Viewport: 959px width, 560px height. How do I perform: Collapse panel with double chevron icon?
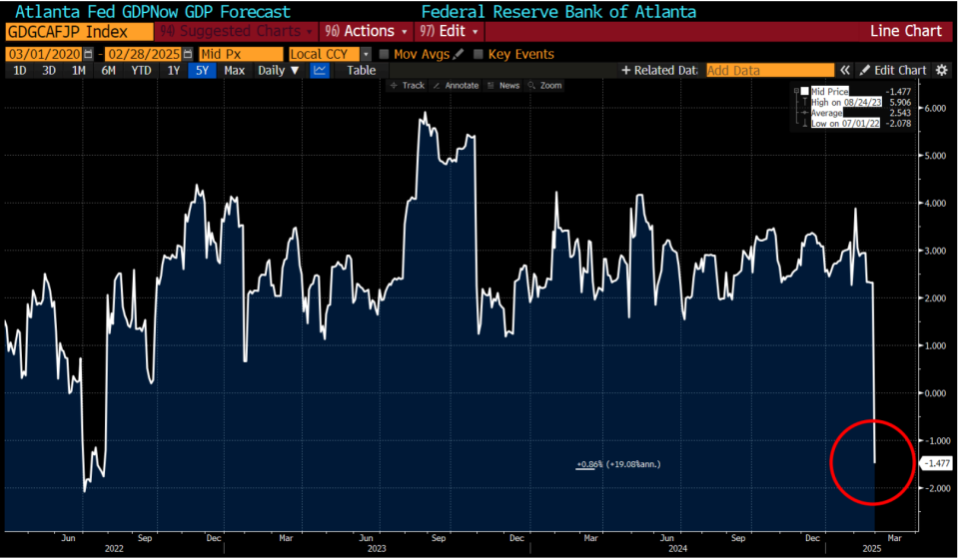pos(845,70)
